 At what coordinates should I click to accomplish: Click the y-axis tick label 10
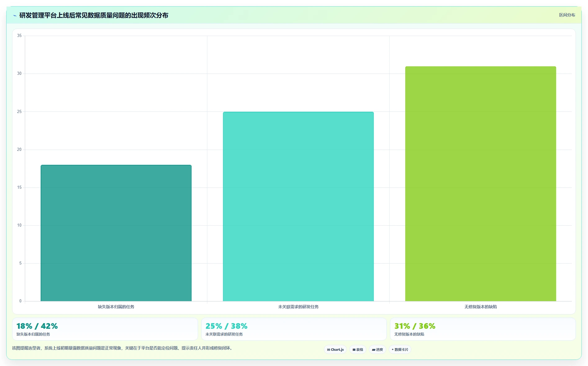coord(19,225)
